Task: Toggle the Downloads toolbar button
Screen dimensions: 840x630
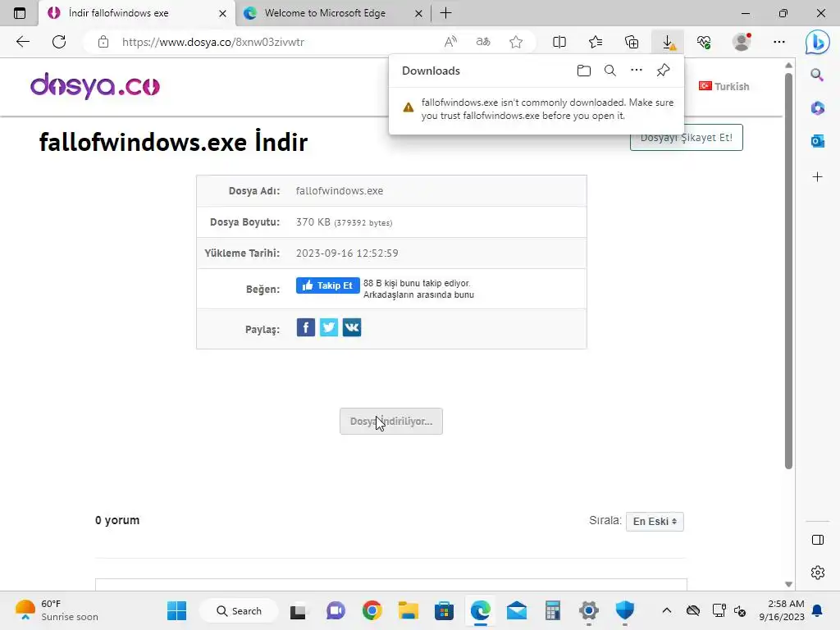Action: point(668,42)
